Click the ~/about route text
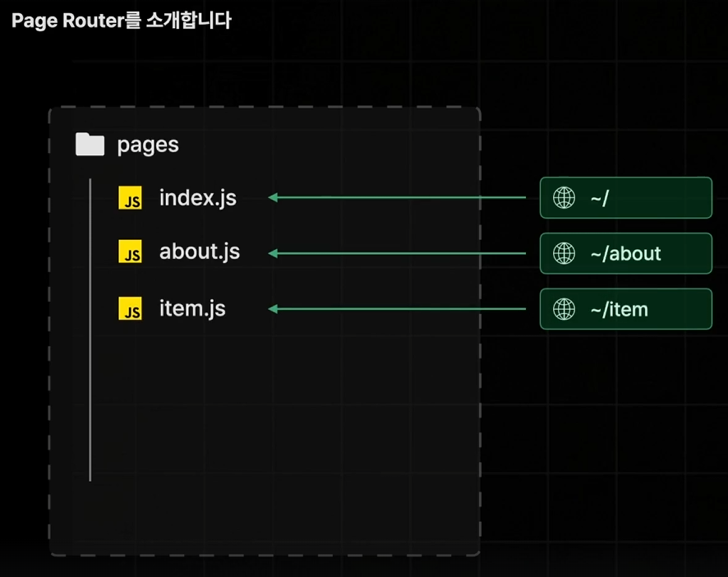Image resolution: width=728 pixels, height=577 pixels. click(x=625, y=254)
